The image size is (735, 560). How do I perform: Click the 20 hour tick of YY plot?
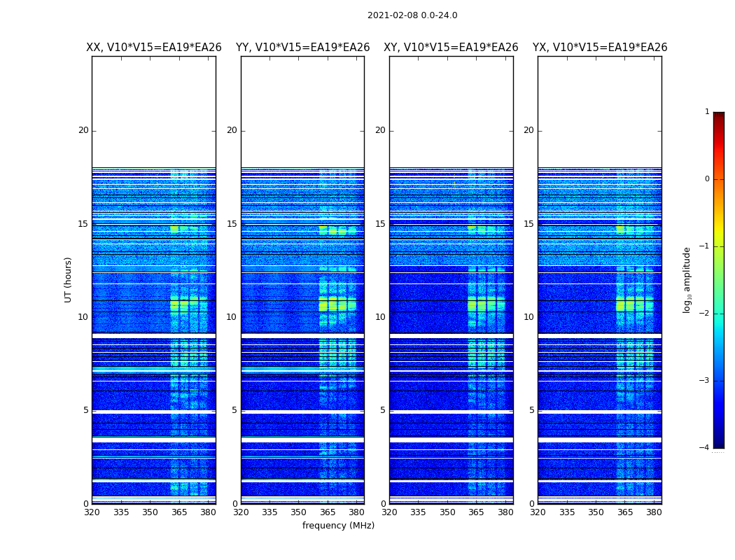point(232,130)
